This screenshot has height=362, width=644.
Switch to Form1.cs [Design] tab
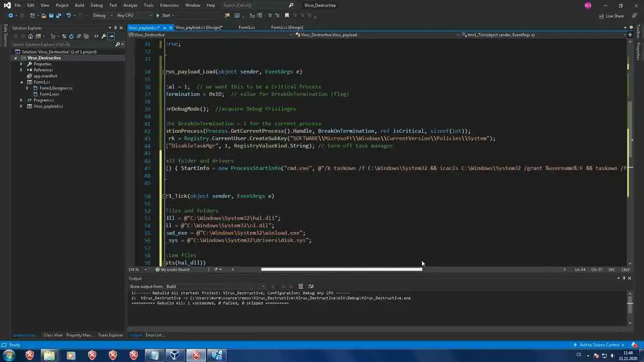[287, 27]
